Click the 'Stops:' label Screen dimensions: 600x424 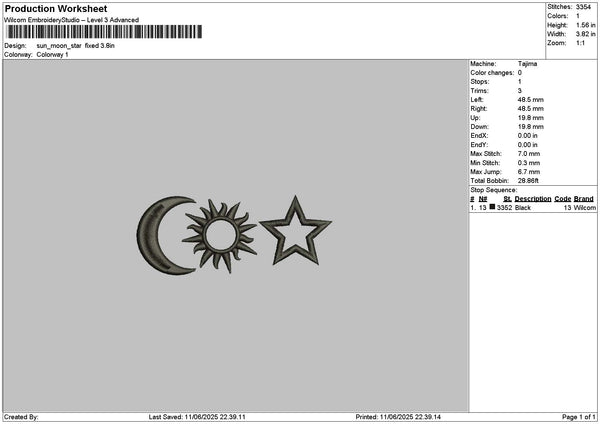(x=479, y=82)
